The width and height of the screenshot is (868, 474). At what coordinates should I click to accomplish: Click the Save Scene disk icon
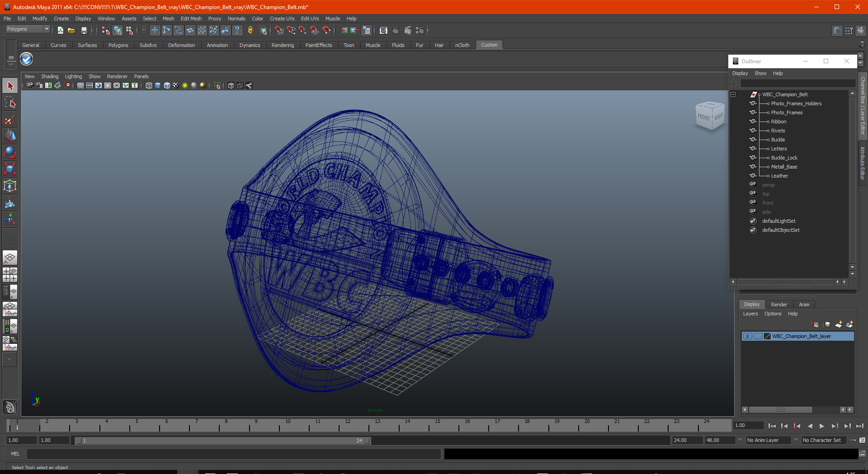click(x=84, y=30)
